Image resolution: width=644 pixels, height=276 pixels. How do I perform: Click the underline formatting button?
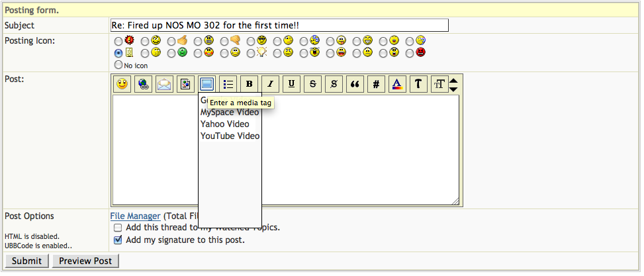291,84
